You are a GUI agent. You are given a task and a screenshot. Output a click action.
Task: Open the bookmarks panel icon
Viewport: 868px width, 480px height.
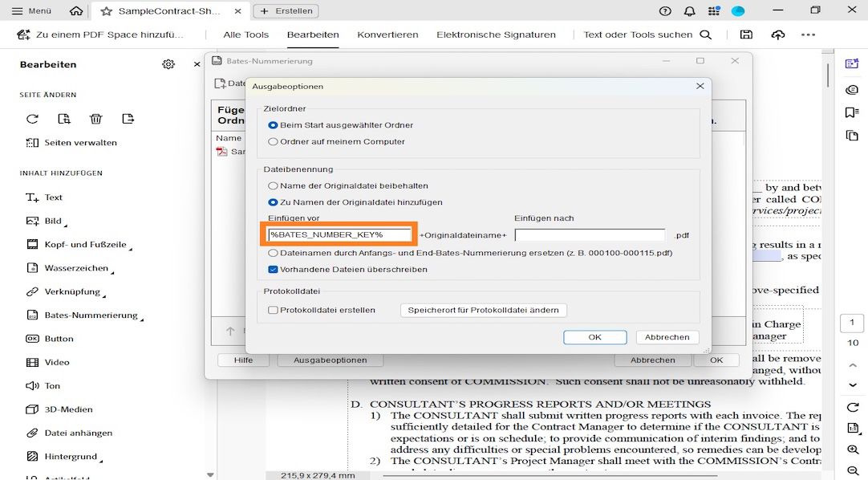pos(853,113)
